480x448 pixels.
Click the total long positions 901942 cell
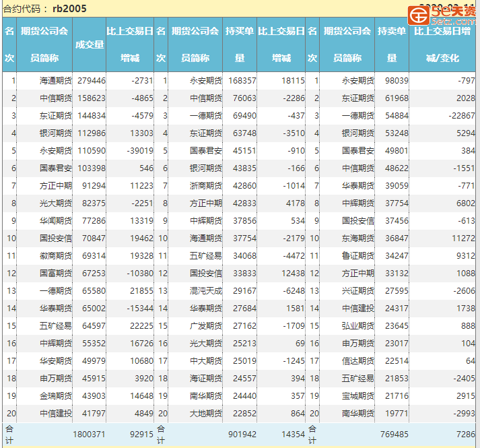click(242, 435)
